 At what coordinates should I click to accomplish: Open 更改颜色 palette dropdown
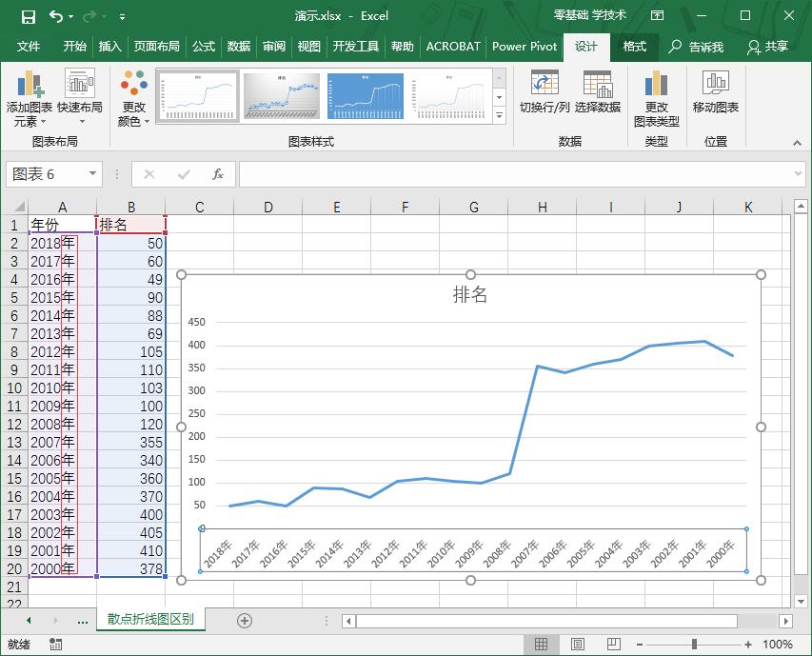pyautogui.click(x=133, y=98)
